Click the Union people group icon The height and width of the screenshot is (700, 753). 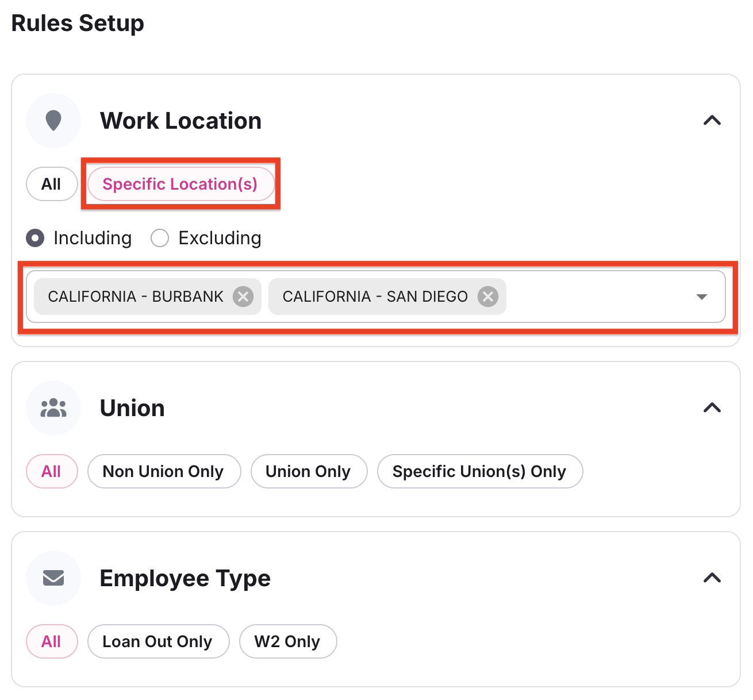[53, 408]
